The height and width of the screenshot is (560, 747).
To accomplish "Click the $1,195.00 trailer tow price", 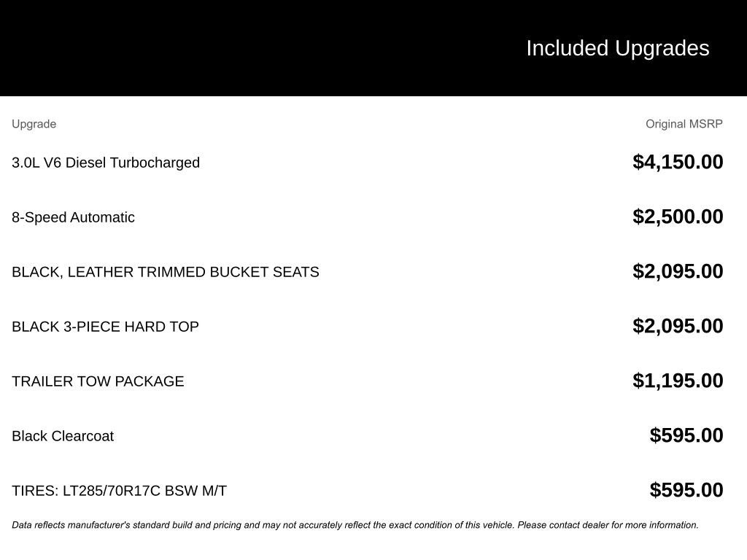I will click(678, 381).
